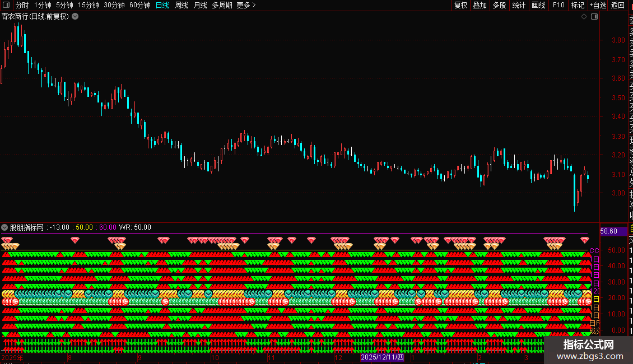Select the 60分钟 period tab
Image resolution: width=633 pixels, height=364 pixels.
click(139, 5)
